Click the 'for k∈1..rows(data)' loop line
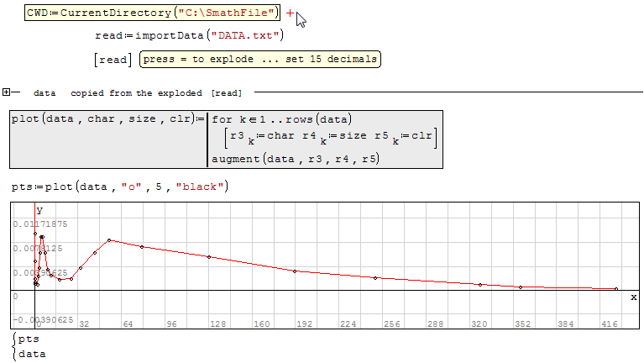 [281, 119]
